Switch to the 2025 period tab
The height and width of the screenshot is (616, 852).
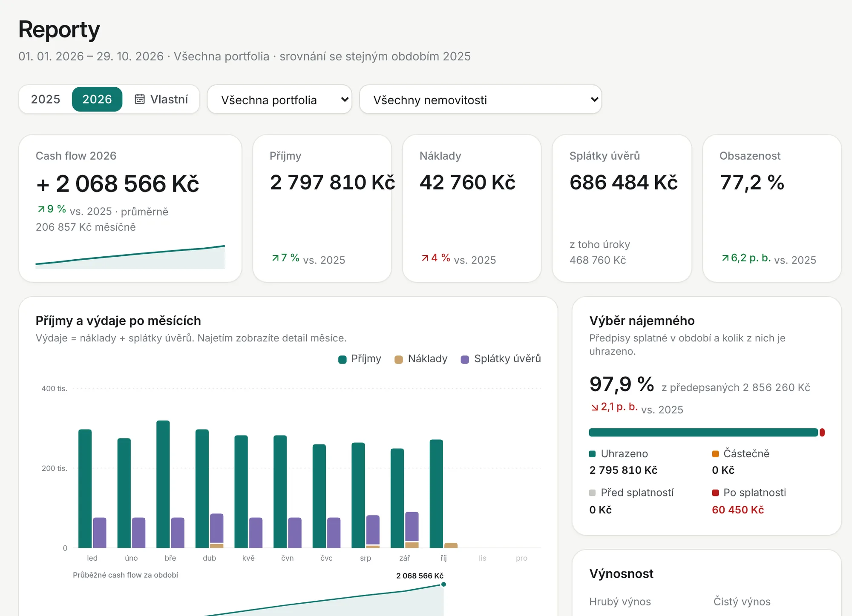[x=46, y=99]
